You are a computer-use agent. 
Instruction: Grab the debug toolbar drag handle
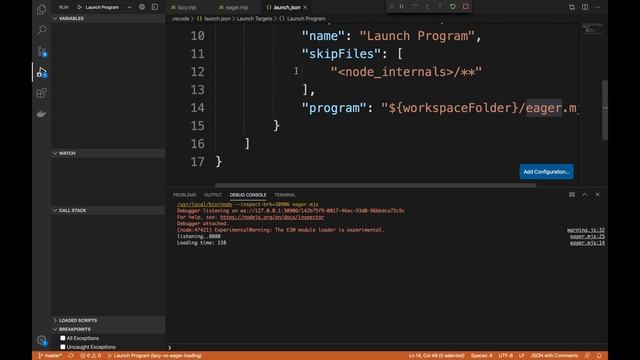[x=391, y=7]
